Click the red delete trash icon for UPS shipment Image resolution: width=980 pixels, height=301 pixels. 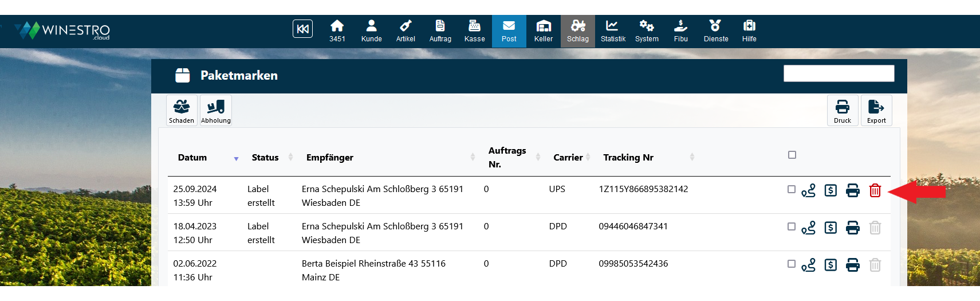click(875, 190)
